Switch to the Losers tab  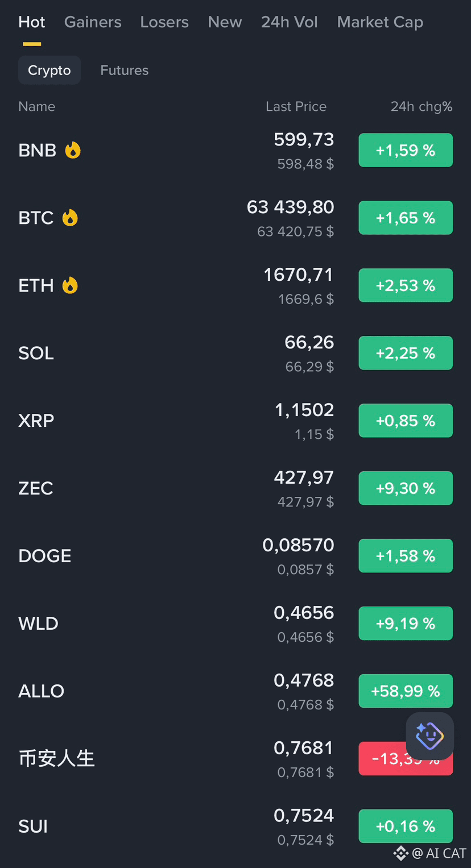click(164, 22)
